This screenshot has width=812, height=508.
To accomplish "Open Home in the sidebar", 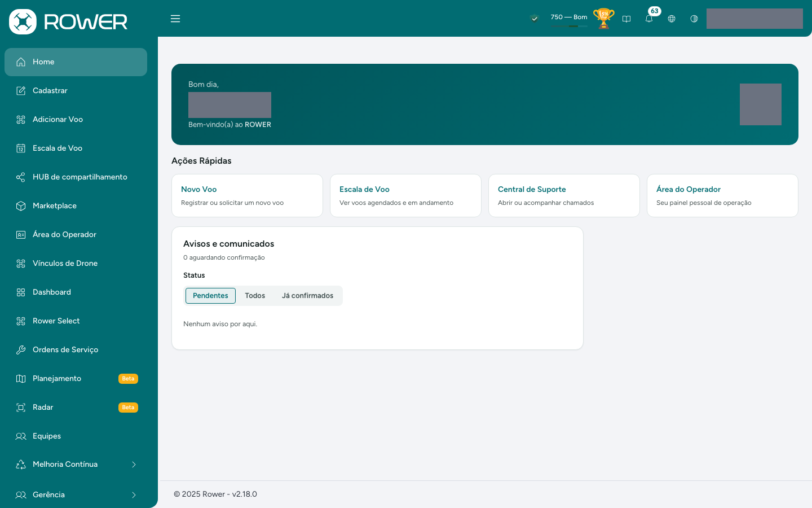I will click(x=76, y=62).
